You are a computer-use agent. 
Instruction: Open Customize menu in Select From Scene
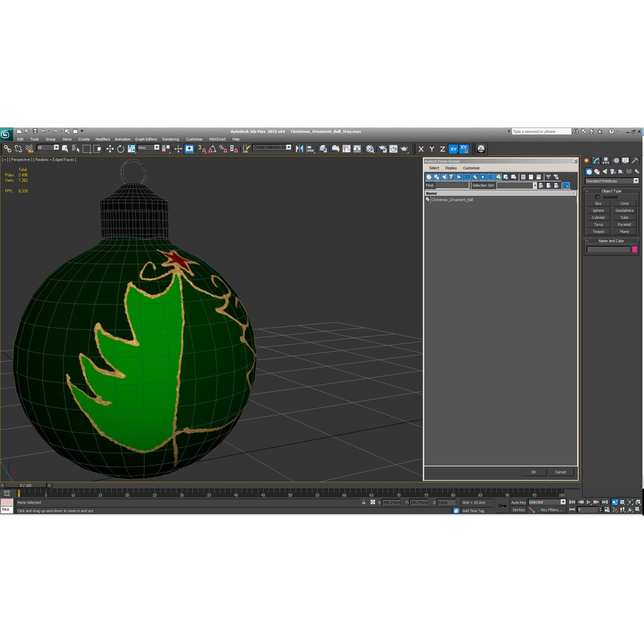point(471,168)
